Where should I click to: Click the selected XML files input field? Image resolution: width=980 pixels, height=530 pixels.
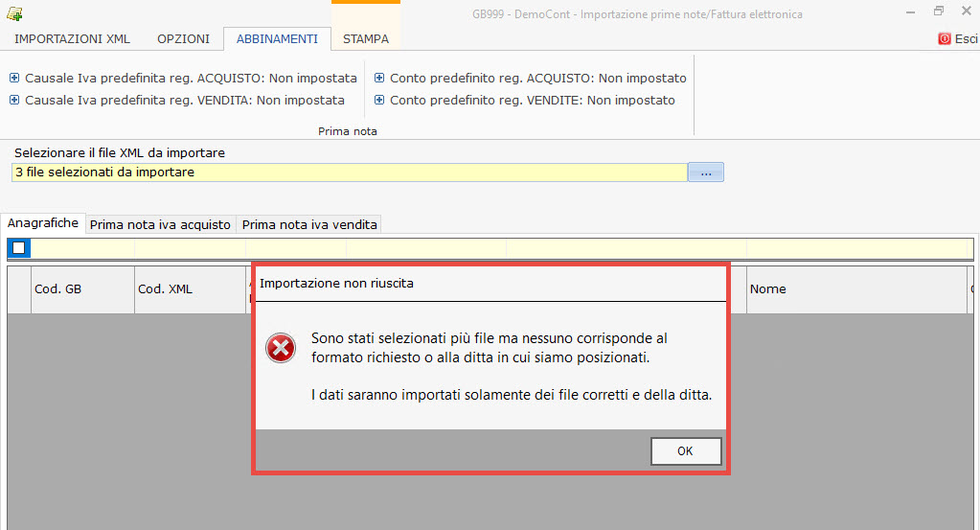point(350,173)
